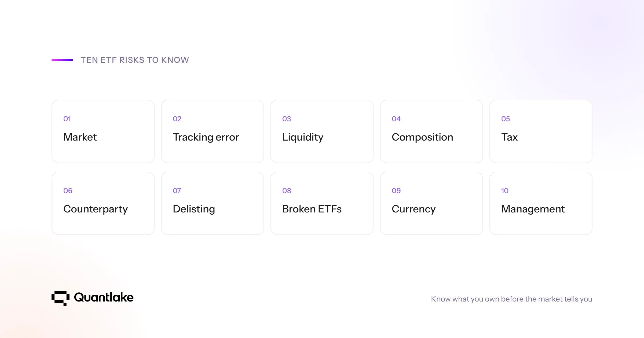Open the Tracking error card
The width and height of the screenshot is (644, 338).
tap(213, 131)
